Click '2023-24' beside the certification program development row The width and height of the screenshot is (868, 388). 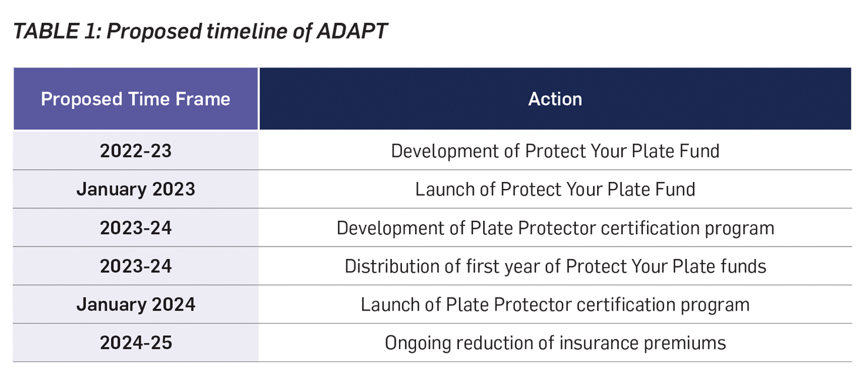coord(136,228)
